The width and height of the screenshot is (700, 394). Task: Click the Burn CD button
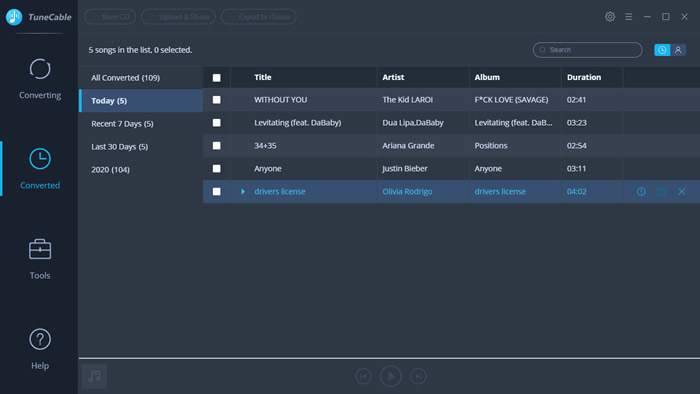tap(110, 17)
